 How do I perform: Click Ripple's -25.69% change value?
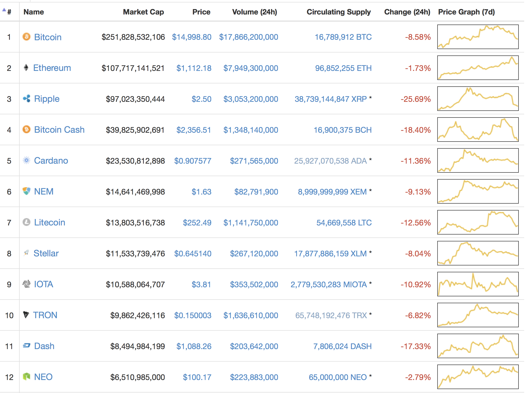pyautogui.click(x=416, y=99)
